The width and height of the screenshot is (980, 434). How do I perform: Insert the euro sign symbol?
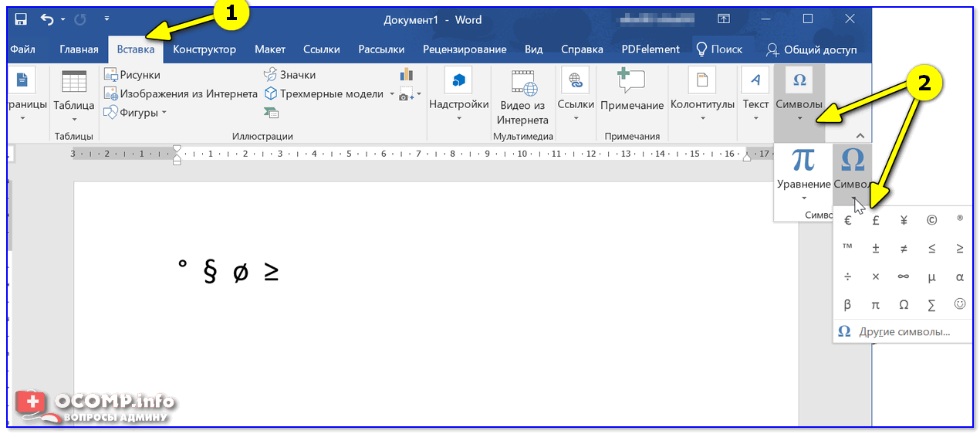[848, 221]
